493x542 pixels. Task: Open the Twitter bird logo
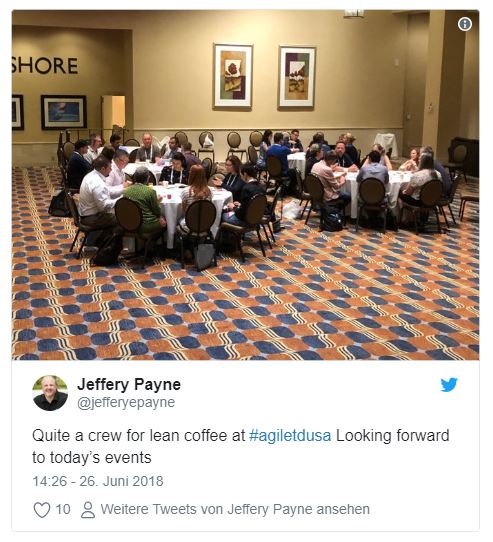point(449,384)
